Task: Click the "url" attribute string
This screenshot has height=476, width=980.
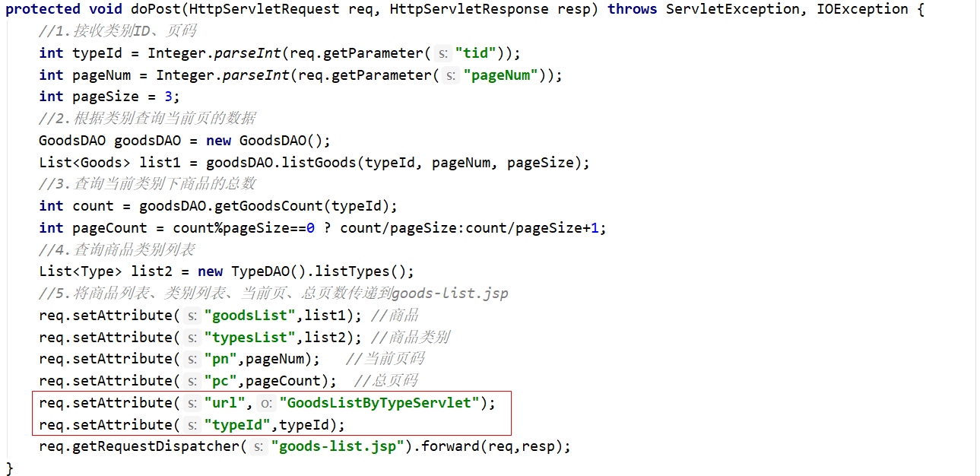Action: (x=224, y=403)
